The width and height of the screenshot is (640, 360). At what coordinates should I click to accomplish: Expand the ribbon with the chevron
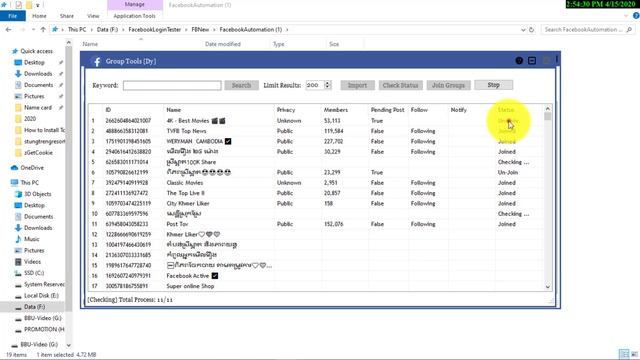tap(626, 16)
